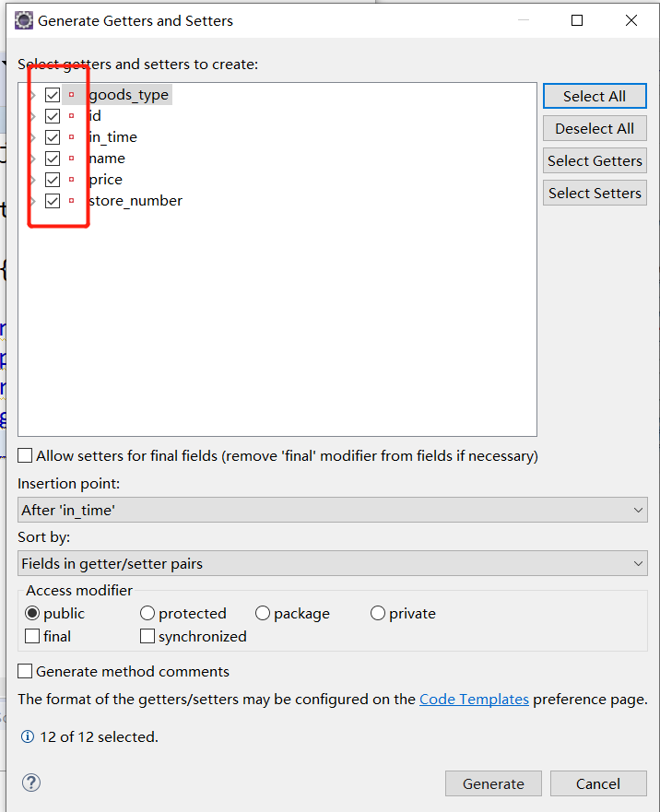Click the red field icon beside in_time

[x=72, y=137]
